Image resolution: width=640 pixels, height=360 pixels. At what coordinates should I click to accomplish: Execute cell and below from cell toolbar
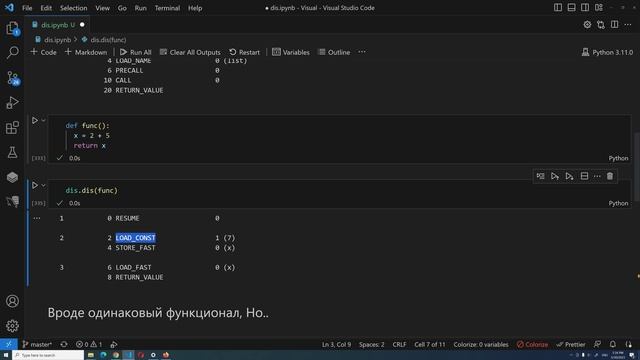click(x=569, y=176)
